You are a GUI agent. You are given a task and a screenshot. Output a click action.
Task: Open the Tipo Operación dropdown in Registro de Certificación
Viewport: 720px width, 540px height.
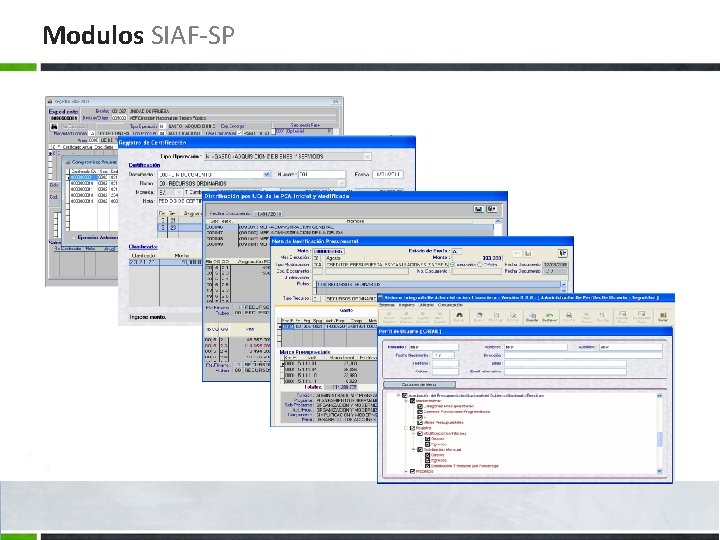[367, 157]
